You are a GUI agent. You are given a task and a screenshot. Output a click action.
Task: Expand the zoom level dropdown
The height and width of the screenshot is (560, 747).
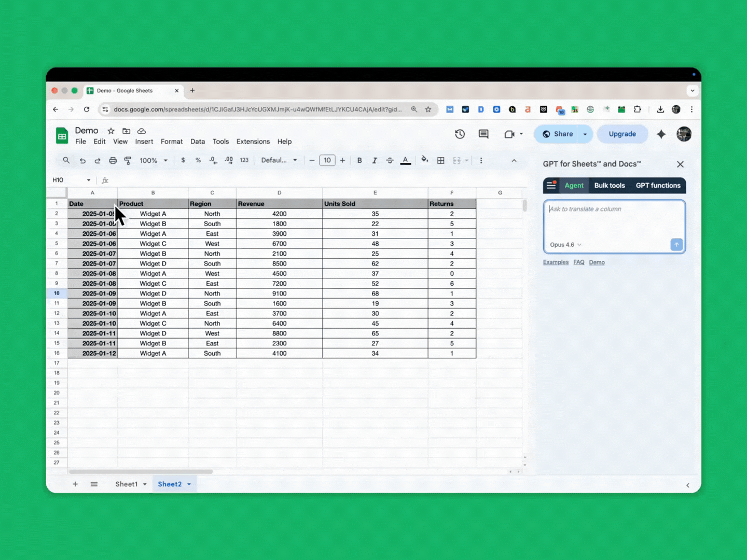153,160
